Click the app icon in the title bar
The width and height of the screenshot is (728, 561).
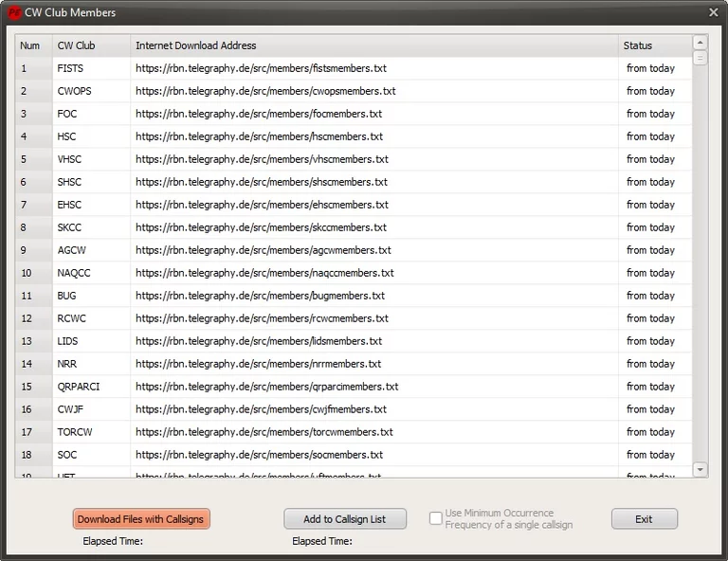pyautogui.click(x=14, y=12)
